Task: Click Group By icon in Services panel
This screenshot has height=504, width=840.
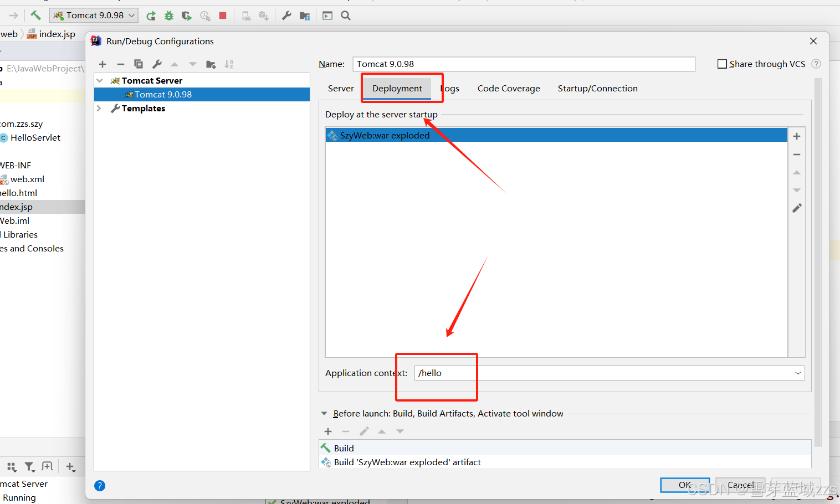Action: (12, 467)
